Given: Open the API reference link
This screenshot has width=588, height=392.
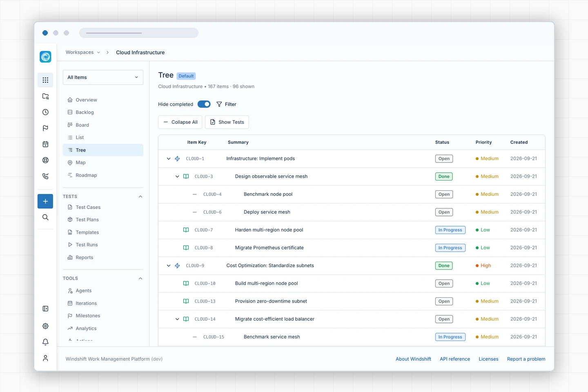Looking at the screenshot, I should [455, 359].
